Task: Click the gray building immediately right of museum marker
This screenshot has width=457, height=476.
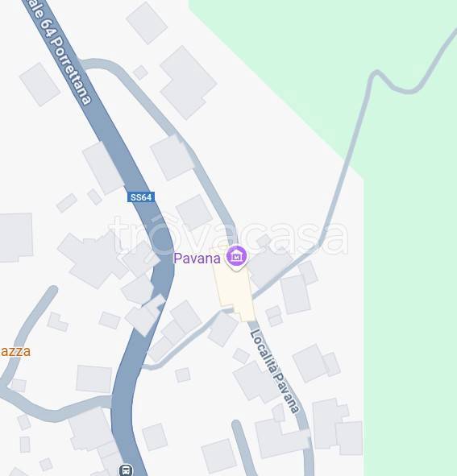Action: [271, 267]
